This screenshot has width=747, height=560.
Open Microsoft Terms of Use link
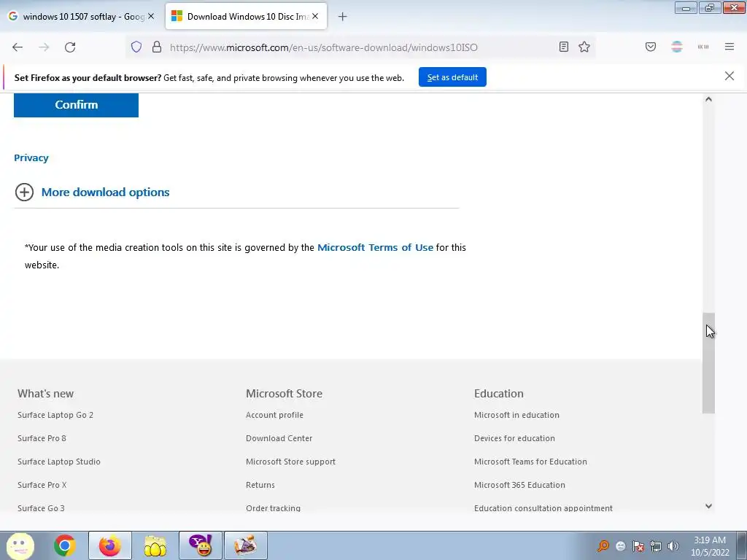(x=376, y=248)
